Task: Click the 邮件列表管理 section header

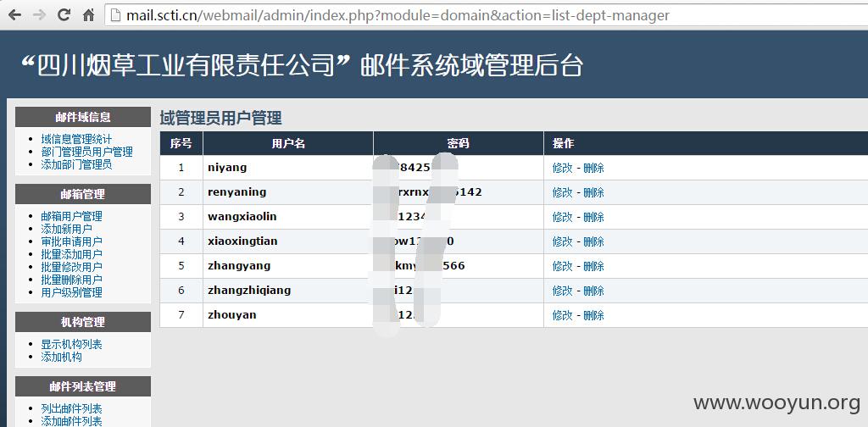Action: 83,386
